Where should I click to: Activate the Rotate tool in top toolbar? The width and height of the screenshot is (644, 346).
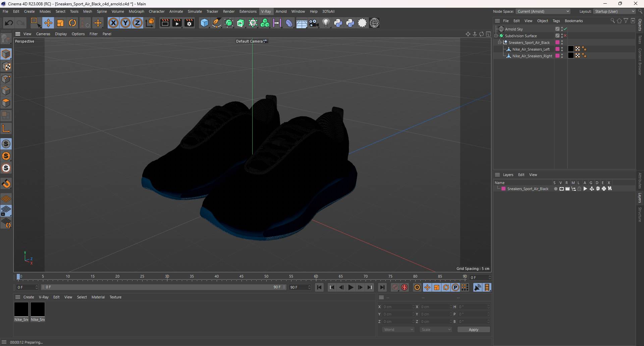pos(72,23)
